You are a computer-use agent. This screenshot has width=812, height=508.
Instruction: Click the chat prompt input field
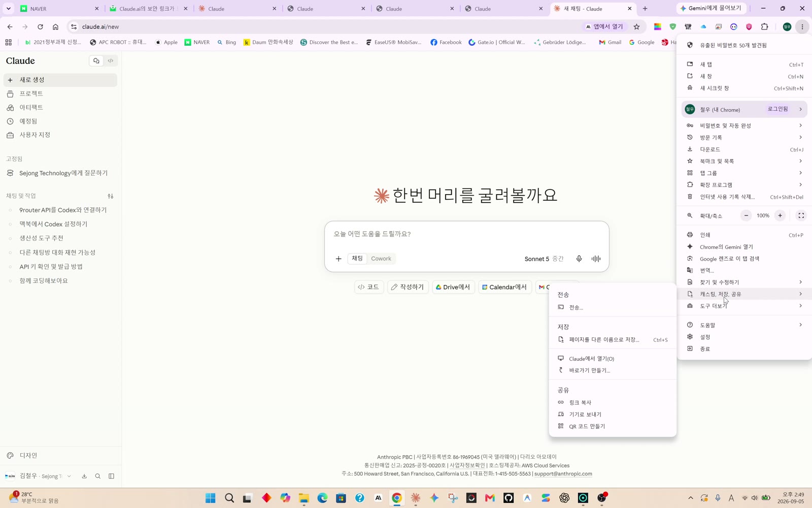(466, 234)
